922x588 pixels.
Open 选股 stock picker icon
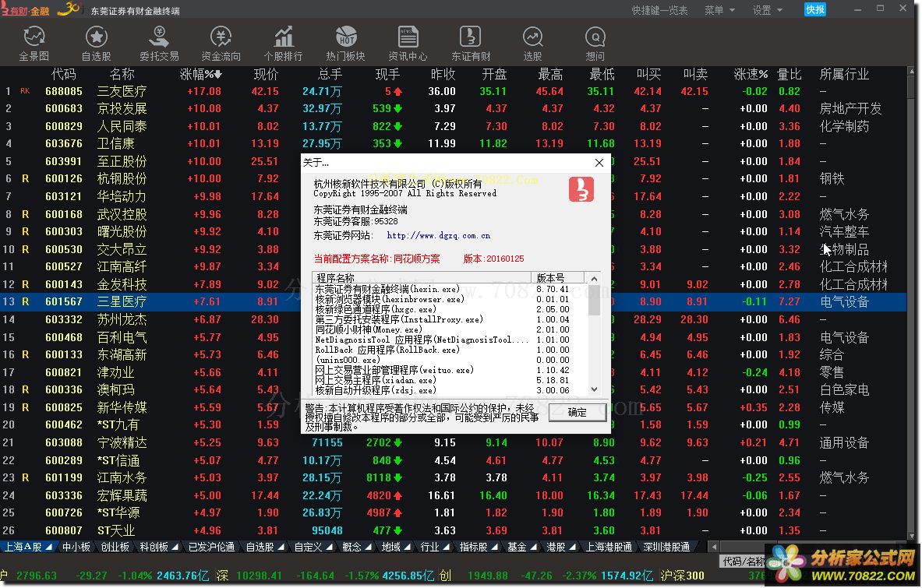[x=533, y=44]
